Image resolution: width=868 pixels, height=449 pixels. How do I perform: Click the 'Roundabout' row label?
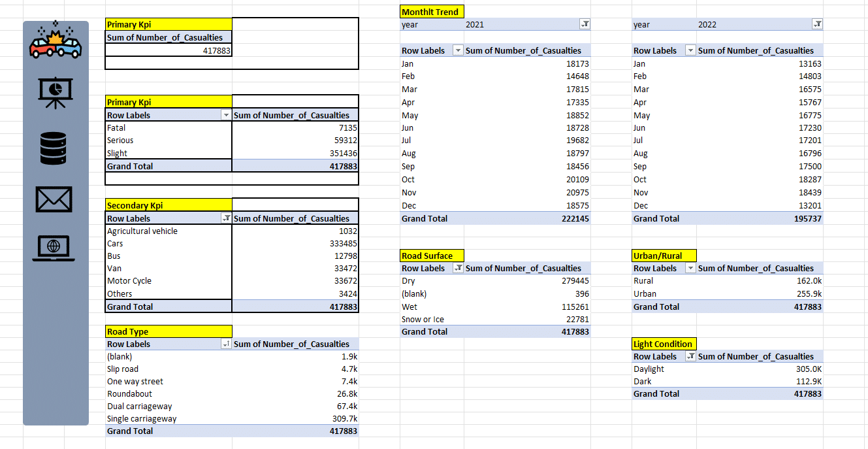pos(130,393)
